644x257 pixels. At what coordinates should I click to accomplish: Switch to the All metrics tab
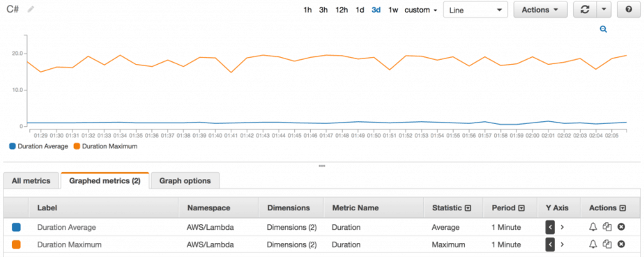coord(31,180)
